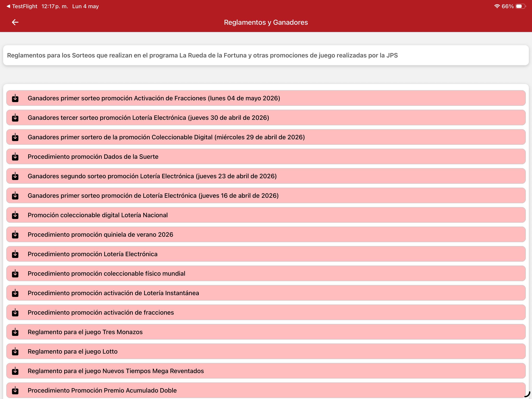
Task: Open Ganadores primer sorteo jueves 16 de abril
Action: click(266, 196)
